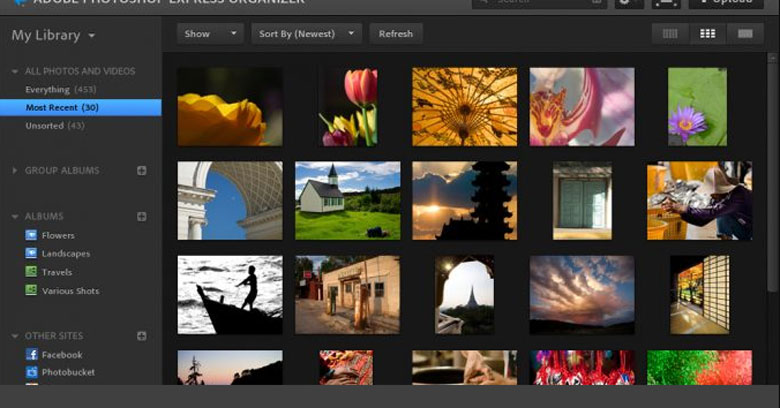Add another site with Other Sites plus icon
Image resolution: width=780 pixels, height=408 pixels.
(142, 336)
